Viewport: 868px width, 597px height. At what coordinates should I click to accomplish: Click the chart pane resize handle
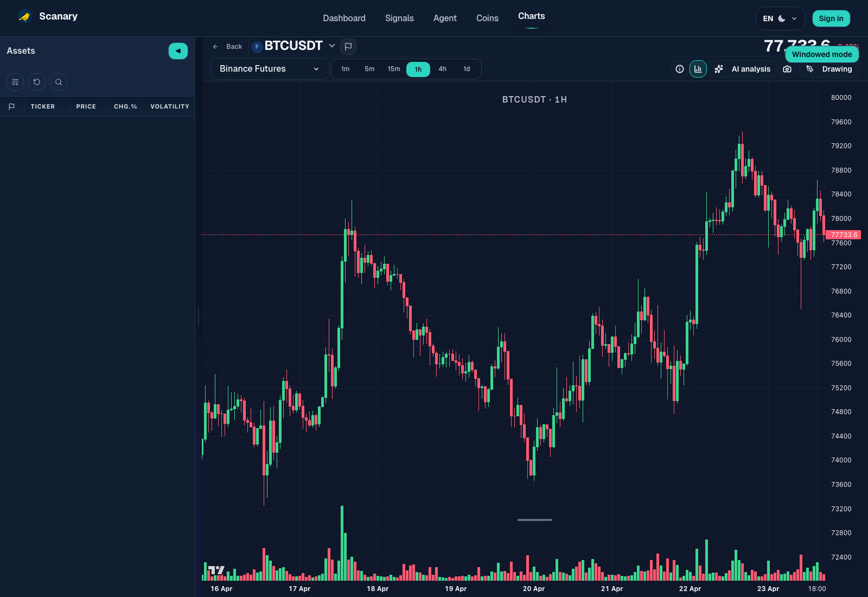pyautogui.click(x=534, y=520)
